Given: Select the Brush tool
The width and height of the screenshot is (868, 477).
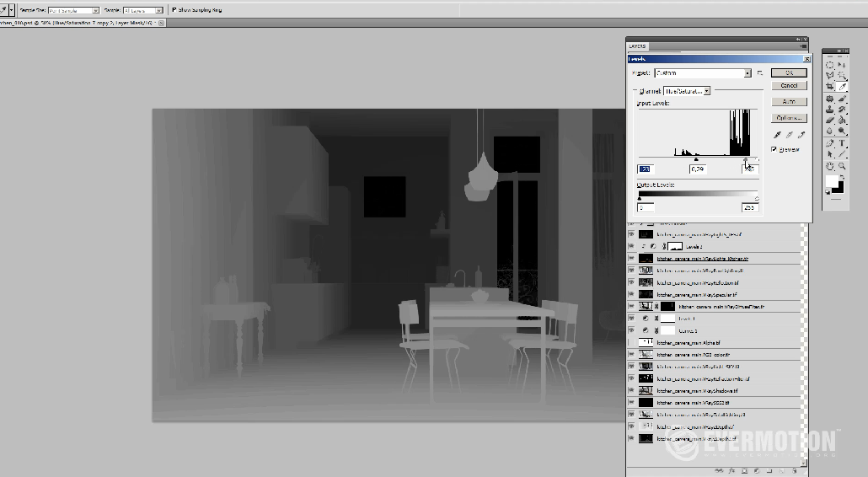Looking at the screenshot, I should pos(842,99).
